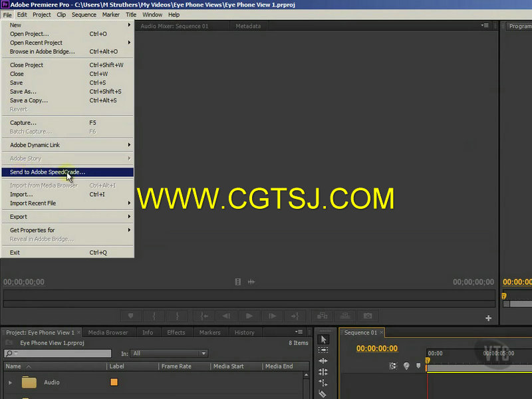Click Drag Video Only filmstrip icon
The width and height of the screenshot is (532, 399).
click(x=238, y=282)
